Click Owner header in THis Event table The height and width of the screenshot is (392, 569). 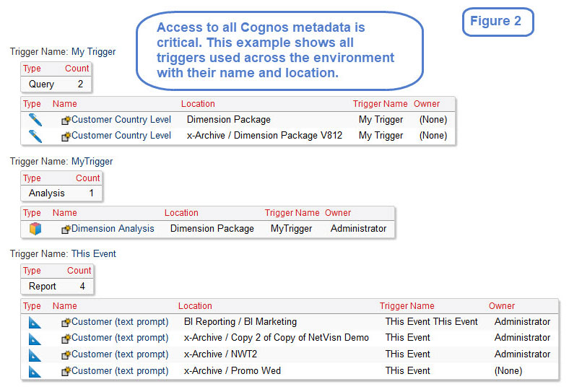click(x=502, y=306)
